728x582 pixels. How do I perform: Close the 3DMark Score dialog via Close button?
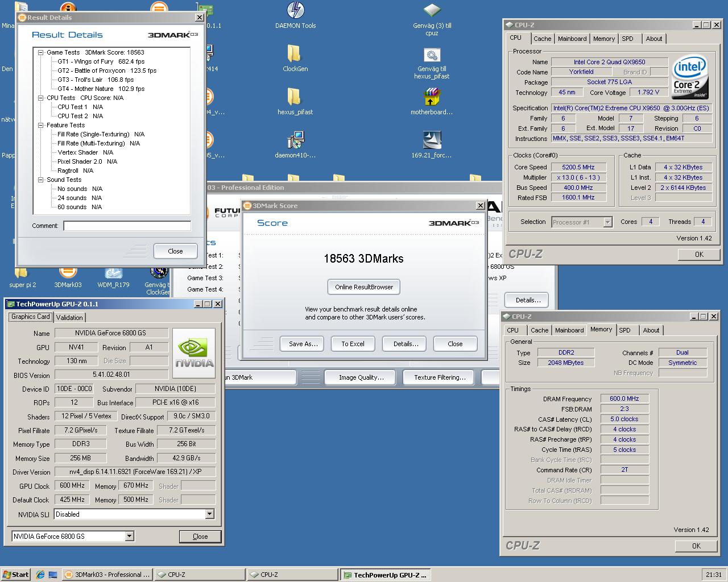[455, 344]
